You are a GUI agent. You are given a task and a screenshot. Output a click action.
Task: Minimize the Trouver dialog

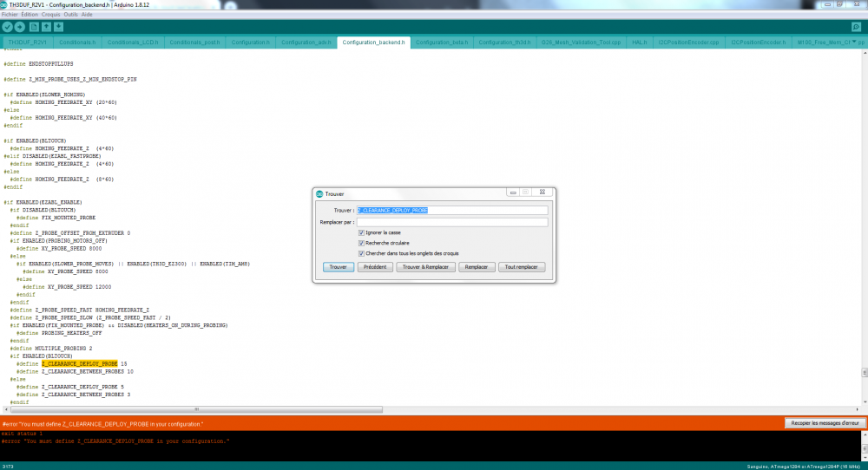tap(513, 193)
